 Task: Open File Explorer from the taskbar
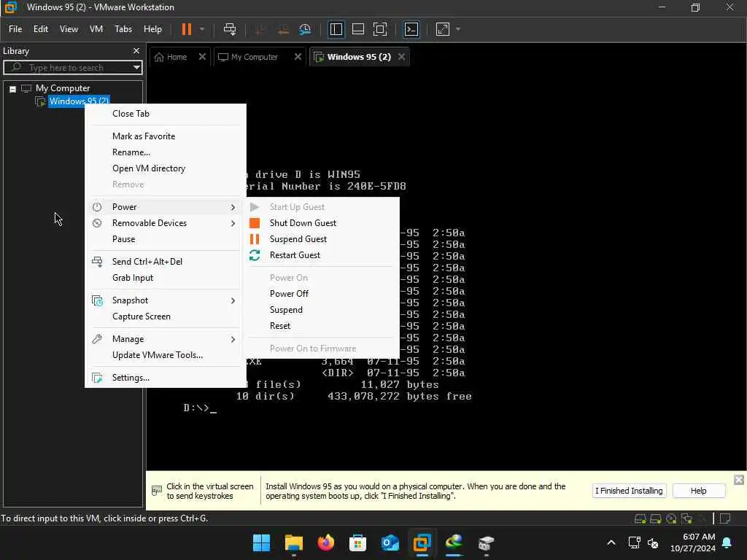[x=293, y=542]
